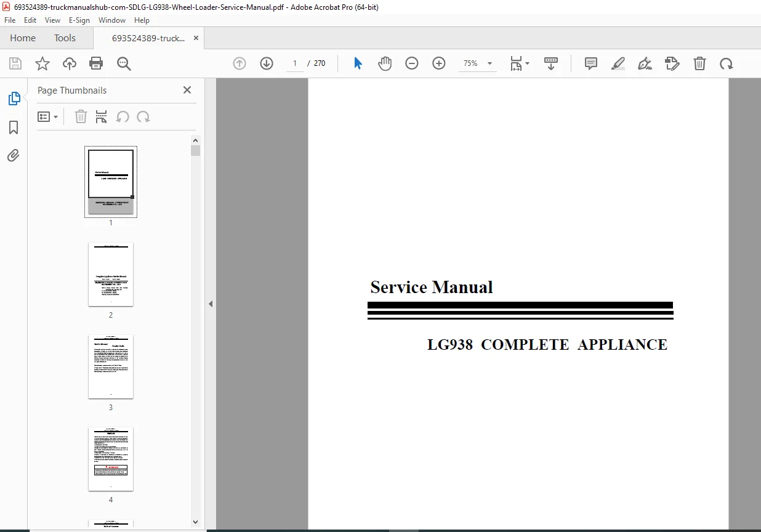The width and height of the screenshot is (761, 532).
Task: Select the Highlight text tool
Action: (x=618, y=63)
